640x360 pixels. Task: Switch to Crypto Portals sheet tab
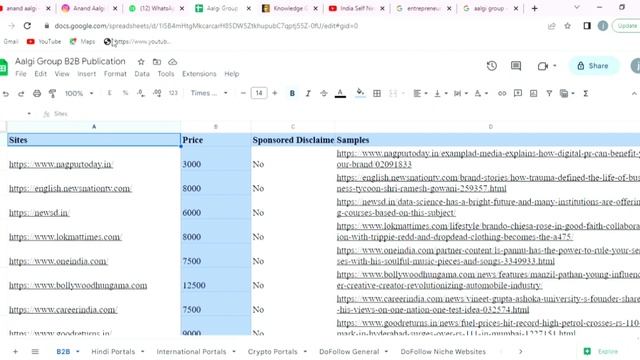273,351
